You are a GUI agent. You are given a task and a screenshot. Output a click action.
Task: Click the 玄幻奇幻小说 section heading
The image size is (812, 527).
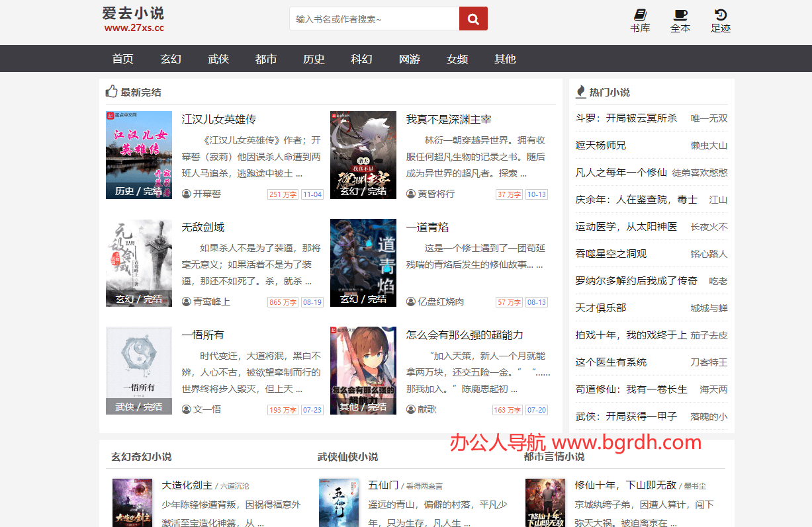pyautogui.click(x=141, y=457)
